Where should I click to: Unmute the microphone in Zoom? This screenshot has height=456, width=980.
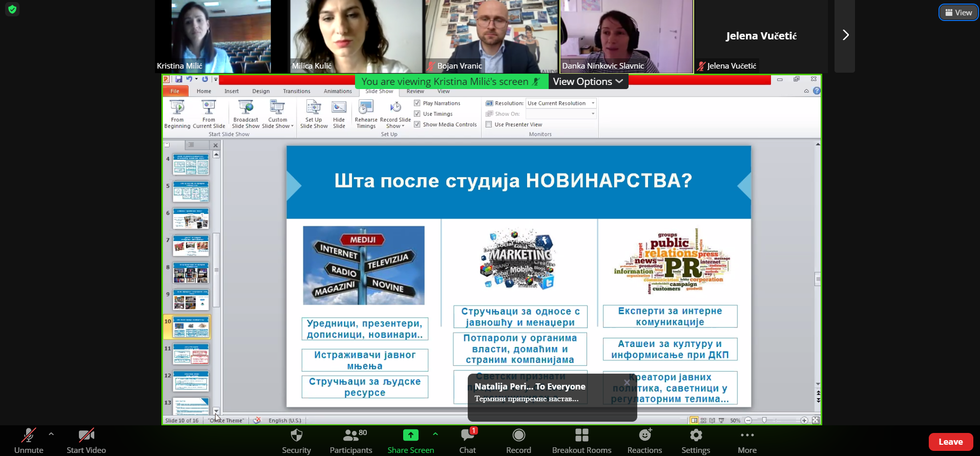(29, 441)
